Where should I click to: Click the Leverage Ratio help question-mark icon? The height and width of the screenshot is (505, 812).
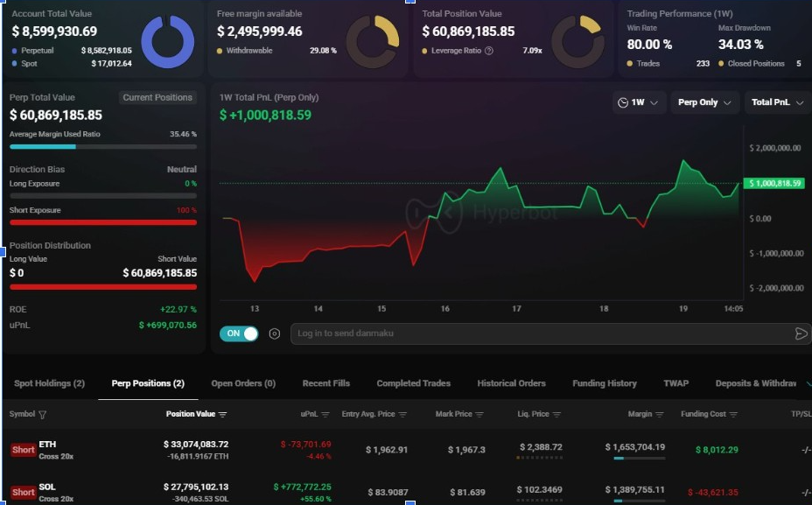tap(489, 51)
